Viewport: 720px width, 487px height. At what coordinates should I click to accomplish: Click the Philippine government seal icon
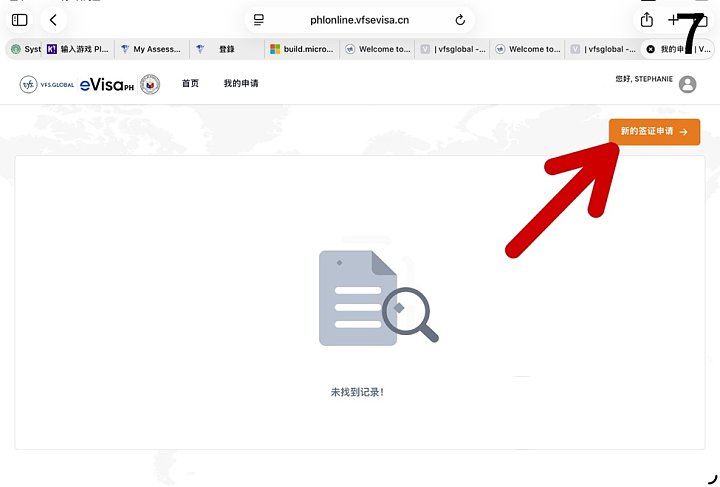point(150,85)
